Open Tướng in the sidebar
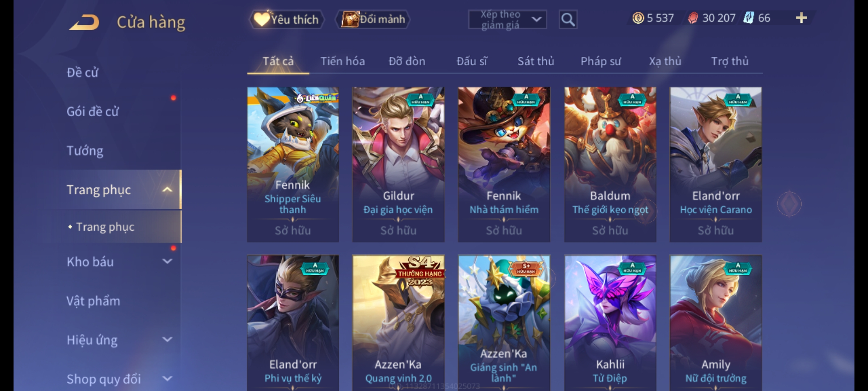 (85, 151)
